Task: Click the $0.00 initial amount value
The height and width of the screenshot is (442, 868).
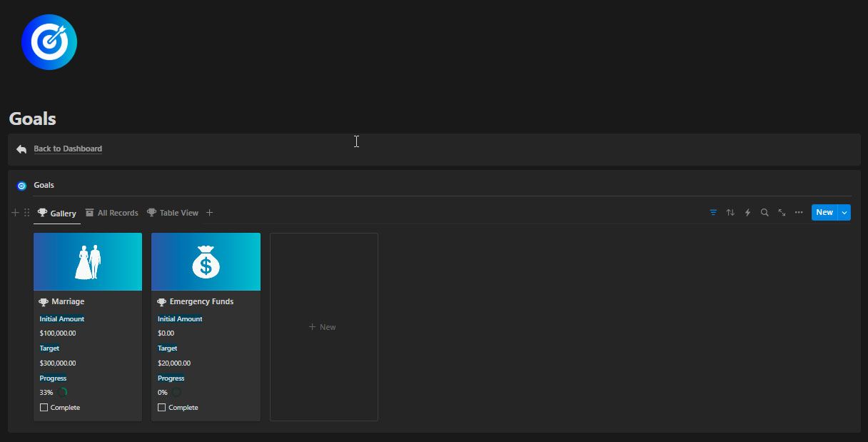Action: click(166, 333)
